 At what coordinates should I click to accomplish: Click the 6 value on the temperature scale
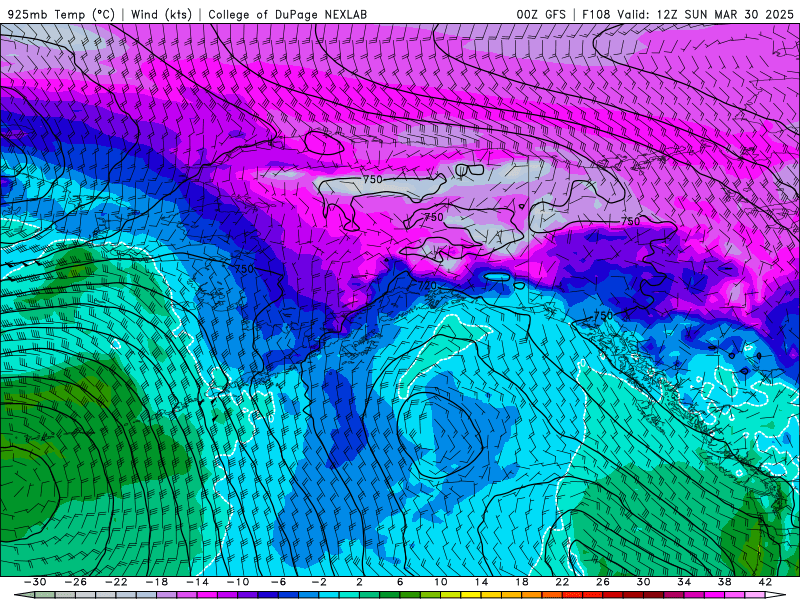click(400, 582)
